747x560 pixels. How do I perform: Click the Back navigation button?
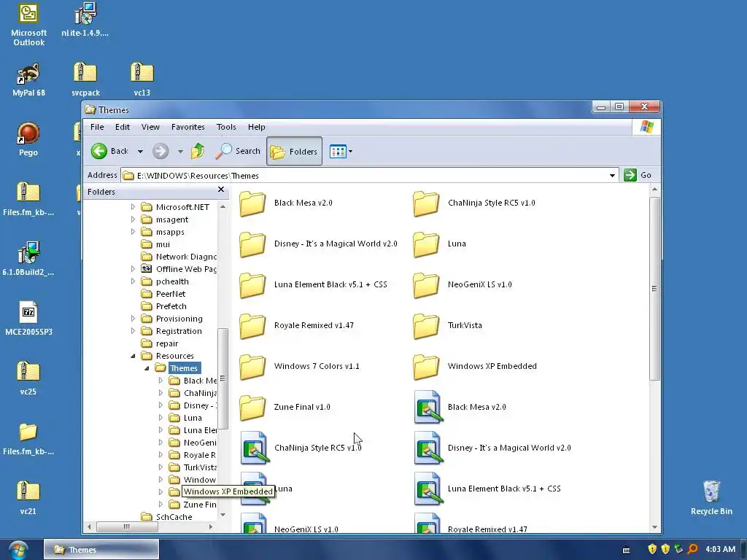click(110, 152)
